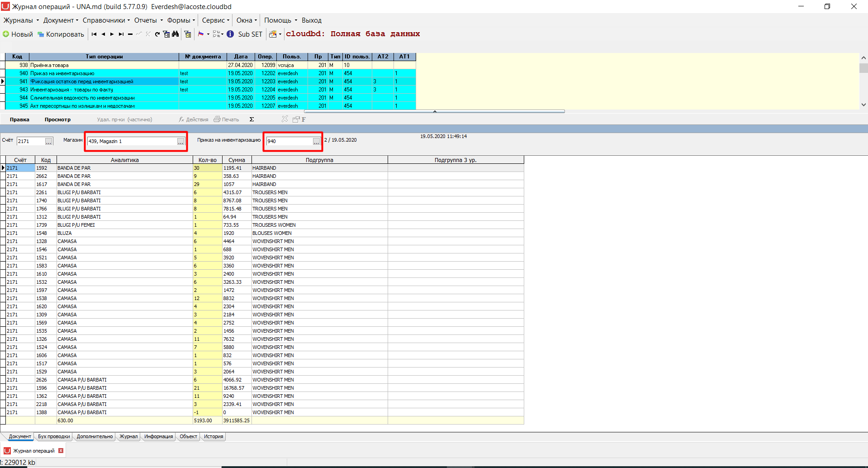The height and width of the screenshot is (468, 868).
Task: Click the printer icon next to Печать
Action: point(217,119)
